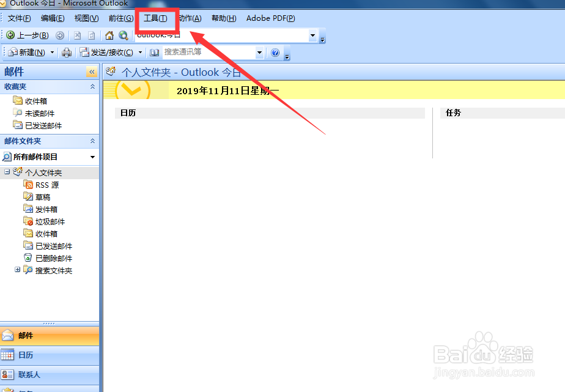Collapse the 邮件 navigation pane

pyautogui.click(x=92, y=72)
